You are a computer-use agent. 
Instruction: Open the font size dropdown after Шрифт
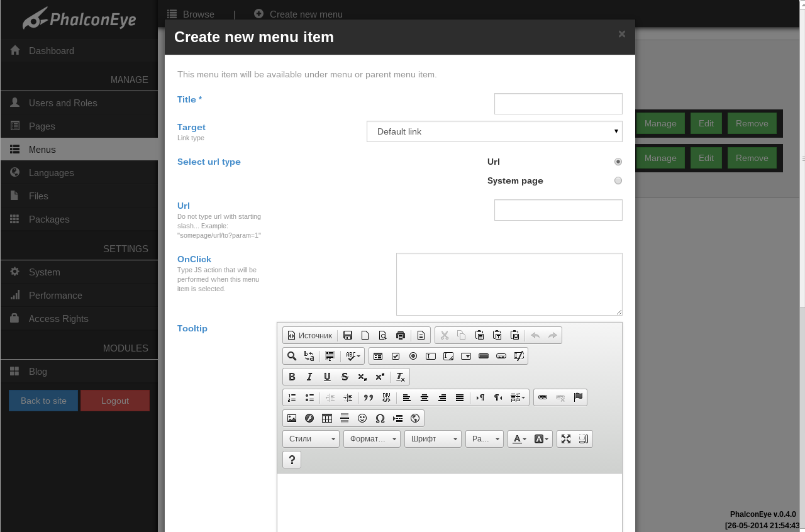[x=484, y=439]
